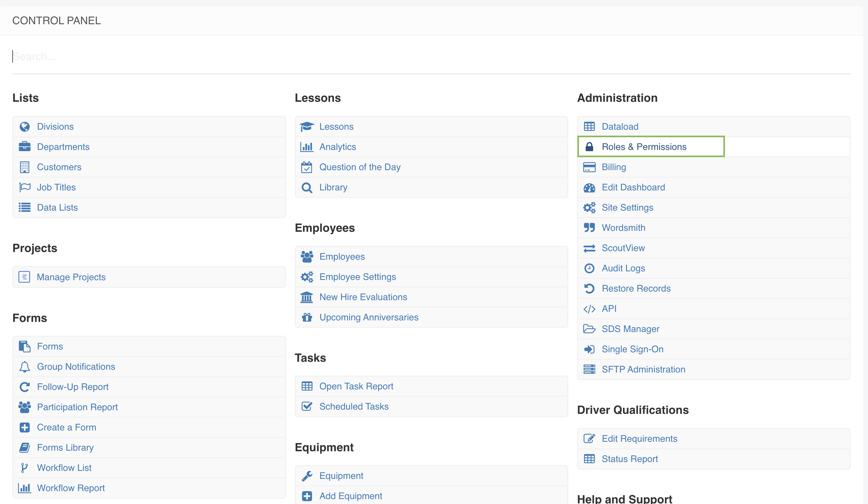Click the sign-in arrow icon beside Single Sign-On
This screenshot has height=504, width=868.
click(x=589, y=349)
